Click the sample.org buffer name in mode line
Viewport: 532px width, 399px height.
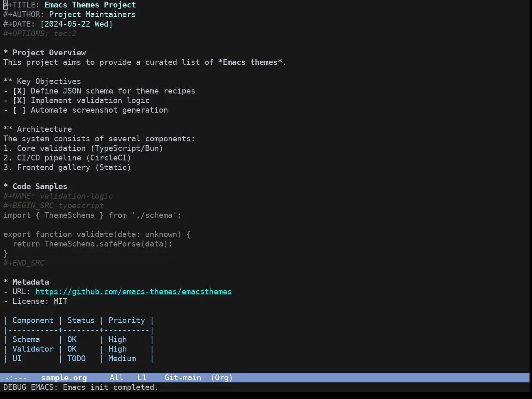pyautogui.click(x=64, y=378)
